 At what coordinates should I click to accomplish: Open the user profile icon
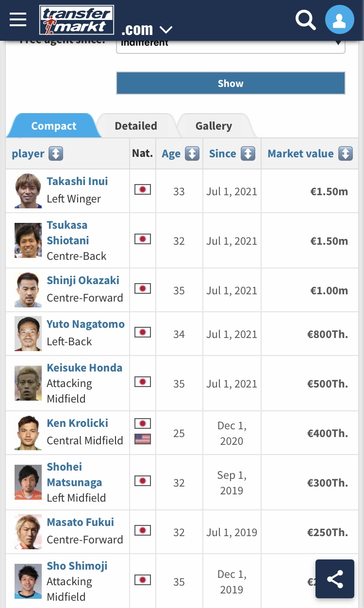tap(339, 20)
